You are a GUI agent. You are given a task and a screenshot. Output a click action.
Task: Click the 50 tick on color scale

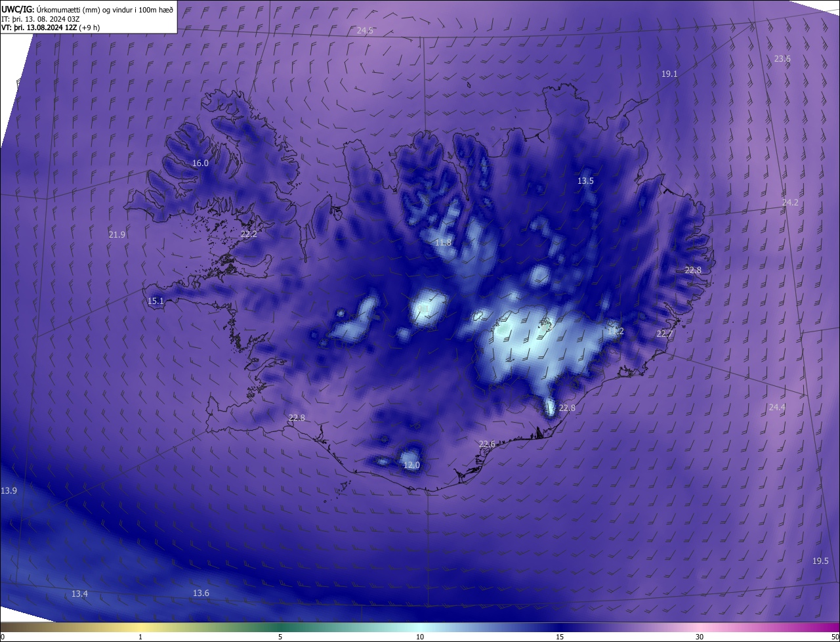[x=835, y=637]
